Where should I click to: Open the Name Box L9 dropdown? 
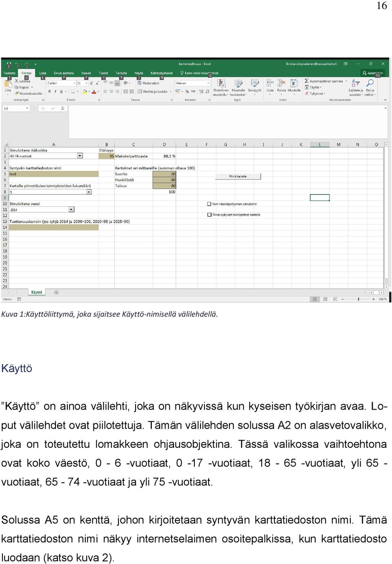point(27,108)
